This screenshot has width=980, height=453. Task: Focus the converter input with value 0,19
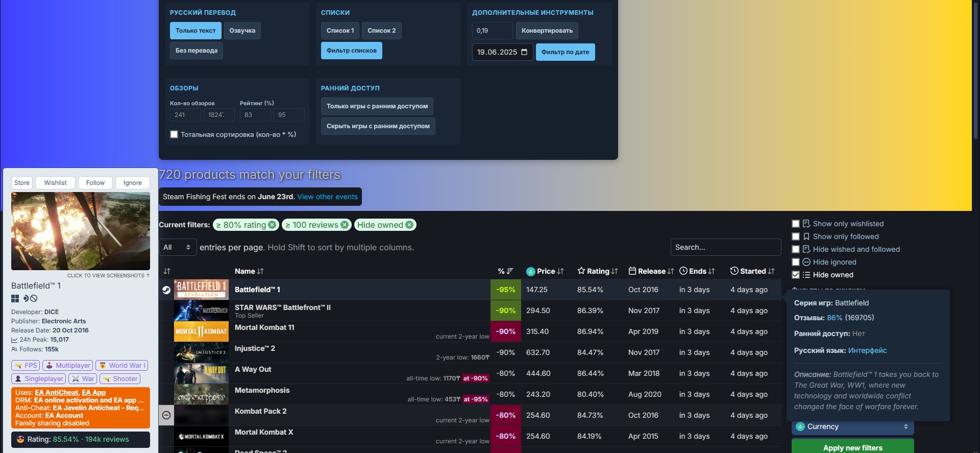pyautogui.click(x=493, y=31)
